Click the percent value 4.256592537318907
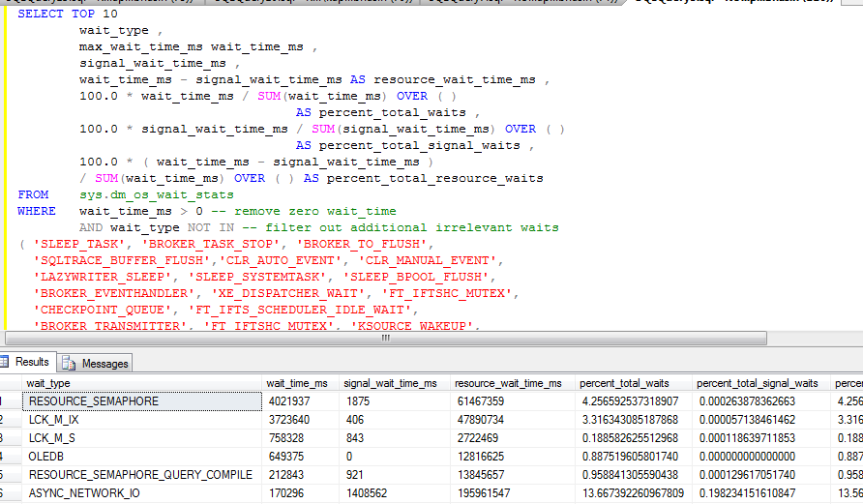 tap(630, 401)
